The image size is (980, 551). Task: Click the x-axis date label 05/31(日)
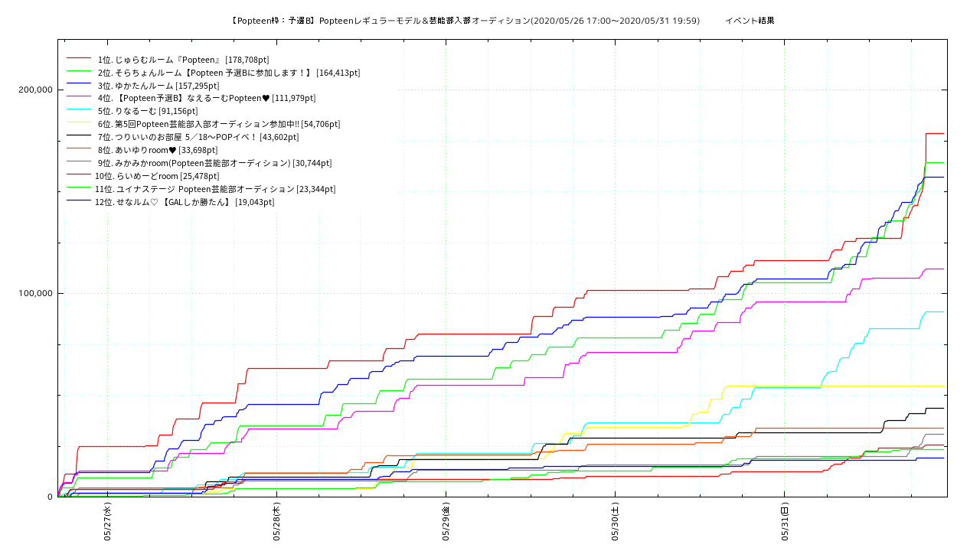pyautogui.click(x=785, y=522)
